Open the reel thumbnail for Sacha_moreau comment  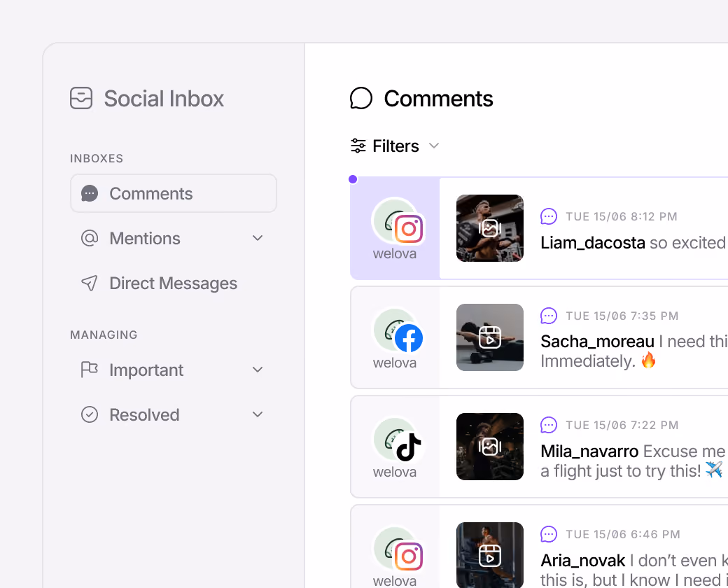(x=490, y=337)
